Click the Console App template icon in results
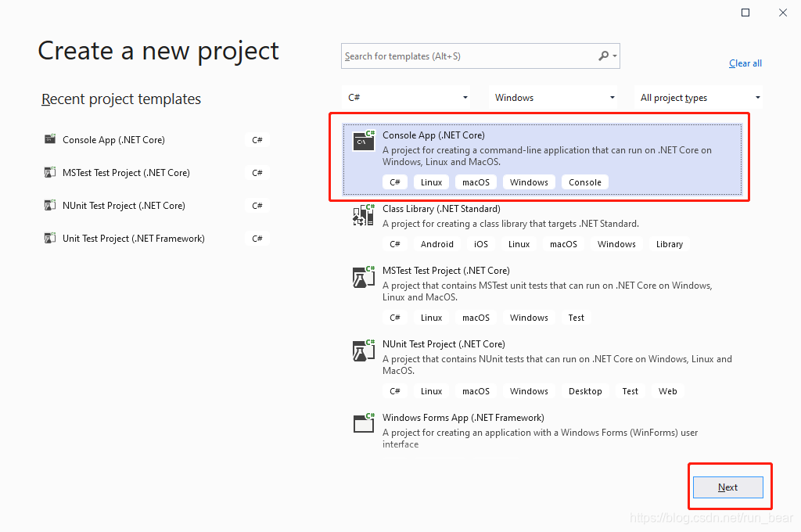 tap(364, 141)
